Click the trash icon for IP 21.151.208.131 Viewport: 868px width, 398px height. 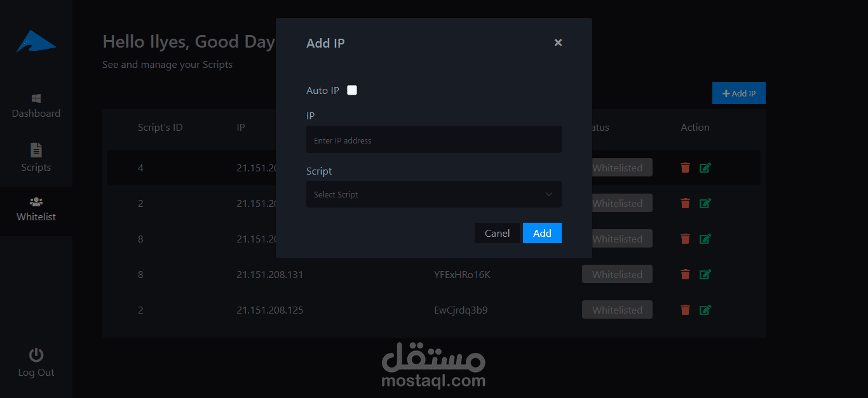(x=685, y=274)
